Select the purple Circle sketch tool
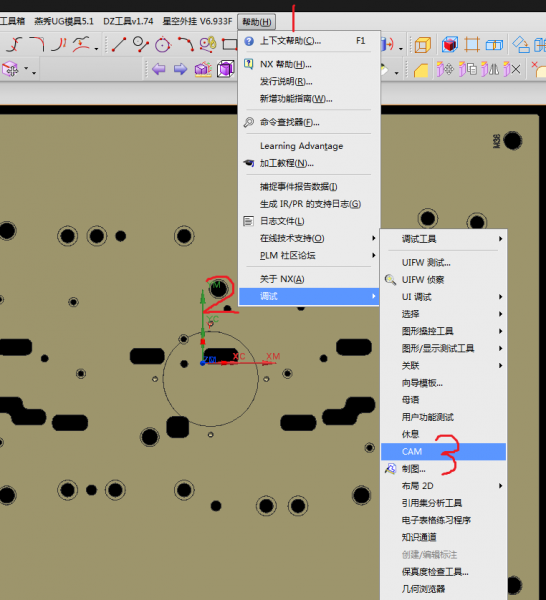This screenshot has width=546, height=600. point(163,45)
